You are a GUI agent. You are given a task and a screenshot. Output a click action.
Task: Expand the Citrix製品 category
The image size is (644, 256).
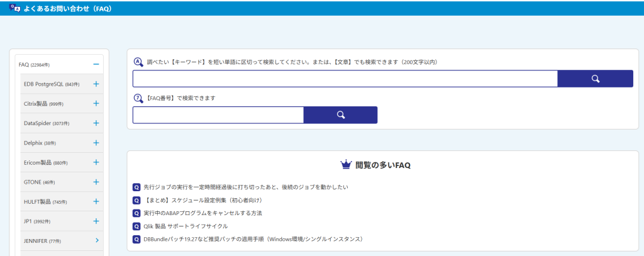tap(96, 104)
